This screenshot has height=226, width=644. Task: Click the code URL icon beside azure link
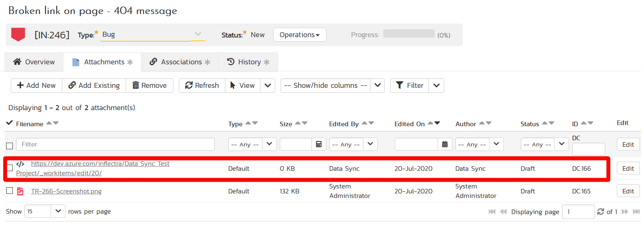pyautogui.click(x=20, y=164)
